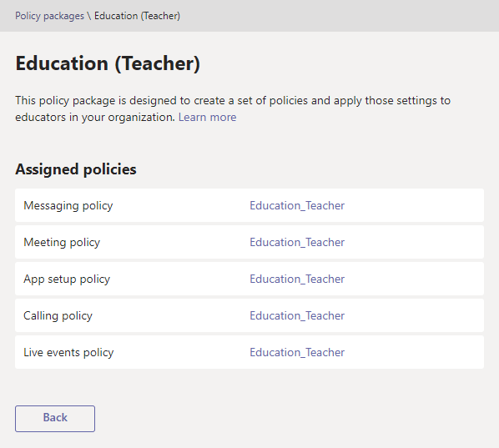Open Education_Teacher link for App setup policy

pos(297,279)
